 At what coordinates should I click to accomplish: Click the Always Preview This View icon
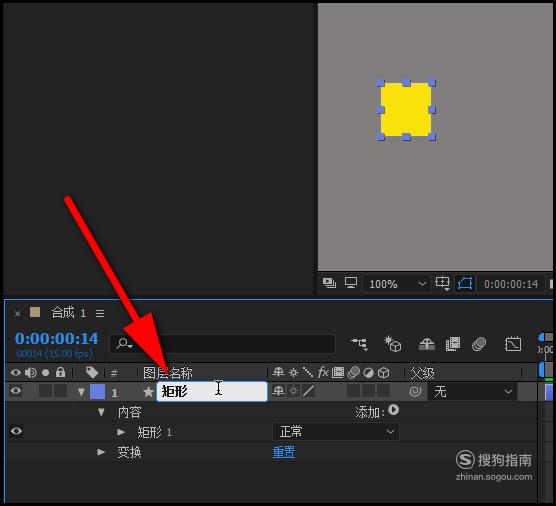point(329,283)
